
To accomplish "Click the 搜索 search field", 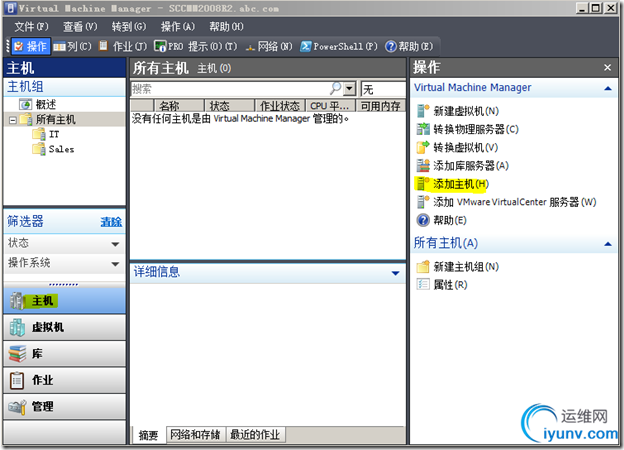I will click(230, 89).
